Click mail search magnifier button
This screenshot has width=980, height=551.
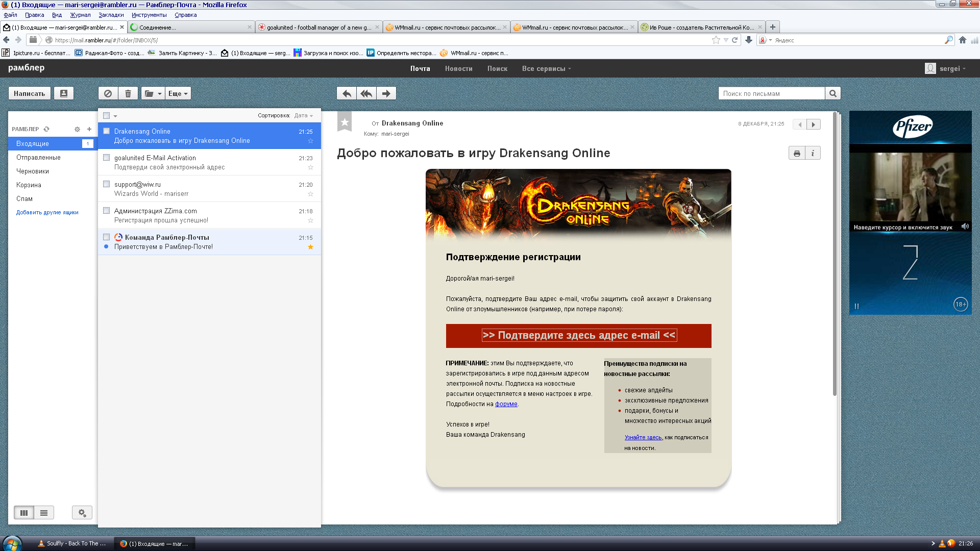tap(833, 93)
